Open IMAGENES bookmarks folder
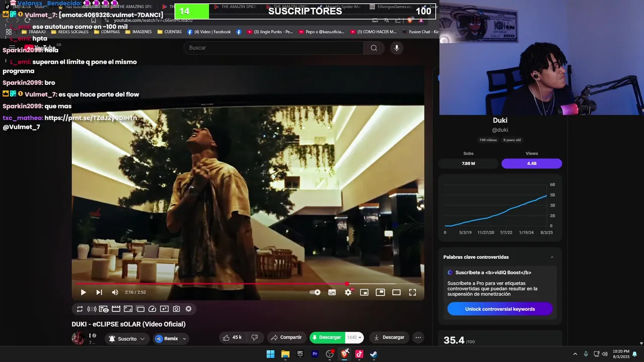Viewport: 644px width, 362px height. click(x=138, y=32)
